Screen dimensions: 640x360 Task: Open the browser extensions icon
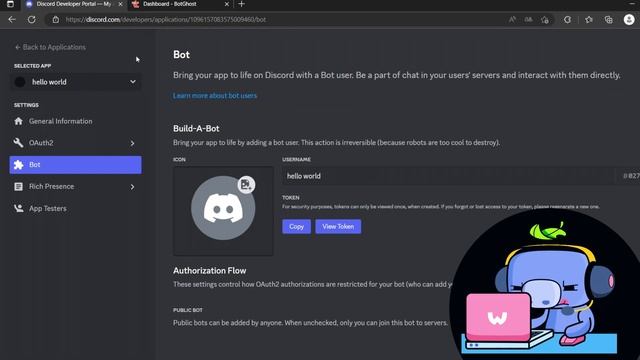pyautogui.click(x=567, y=20)
